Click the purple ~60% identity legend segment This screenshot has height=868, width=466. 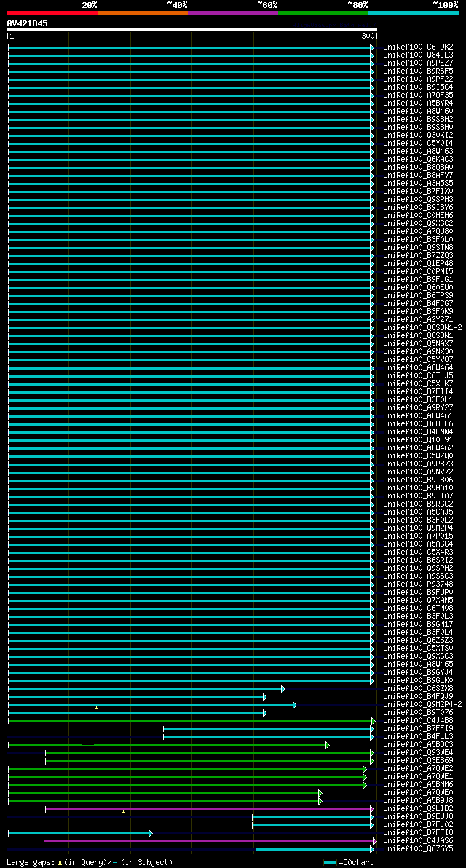point(233,12)
